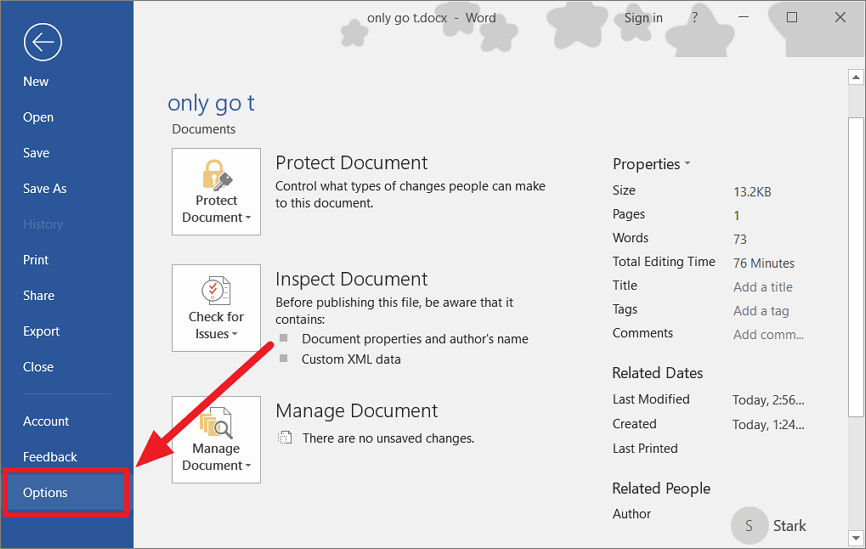Screen dimensions: 866x549
Task: Click the Documents location link
Action: click(x=203, y=129)
